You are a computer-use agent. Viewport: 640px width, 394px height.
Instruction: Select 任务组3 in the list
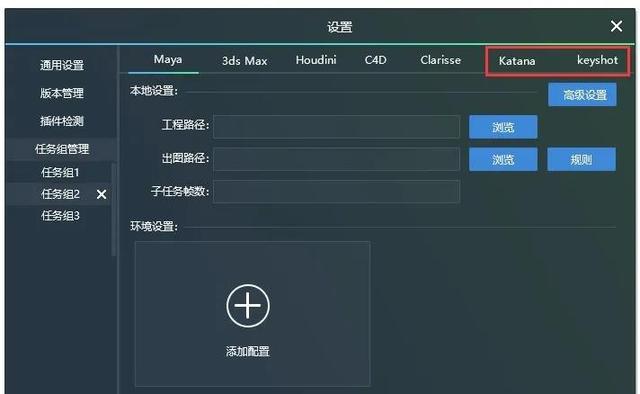(x=60, y=216)
